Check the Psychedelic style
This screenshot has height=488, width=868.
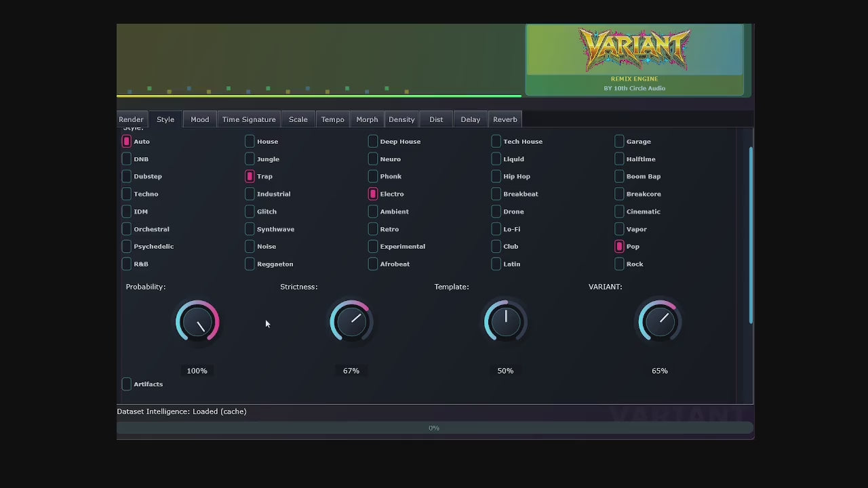(x=126, y=246)
